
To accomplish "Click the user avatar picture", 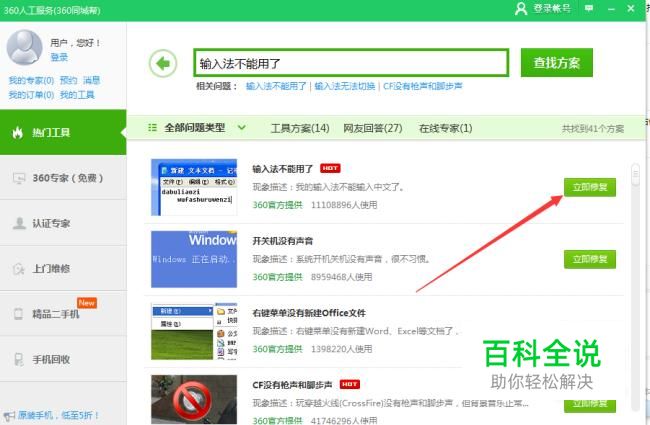I will (x=24, y=47).
